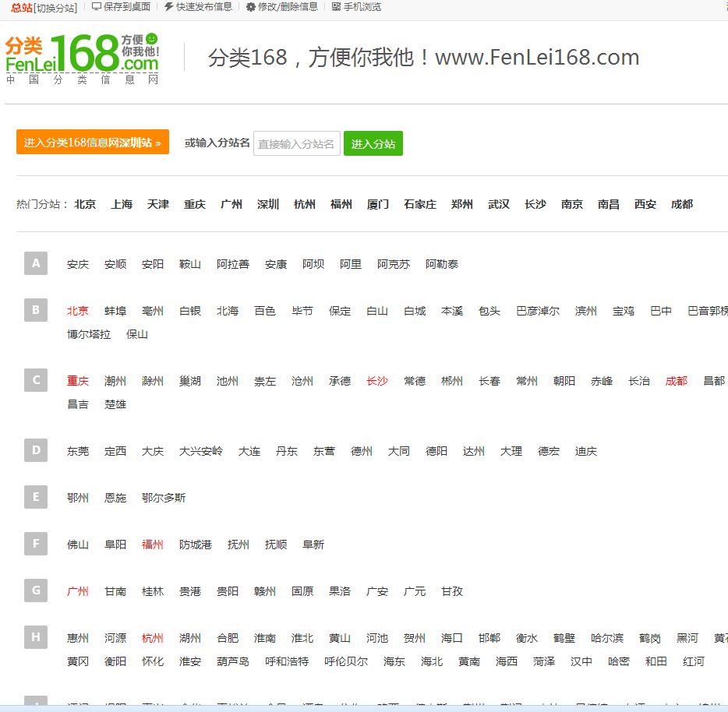Click the gear icon beside 修改/删除信息
The width and height of the screenshot is (728, 712).
tap(251, 7)
